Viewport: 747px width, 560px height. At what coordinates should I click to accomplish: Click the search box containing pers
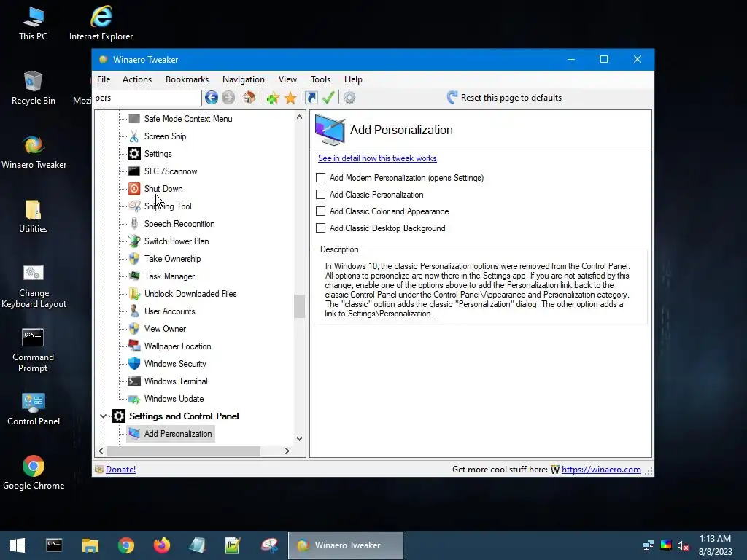[147, 98]
